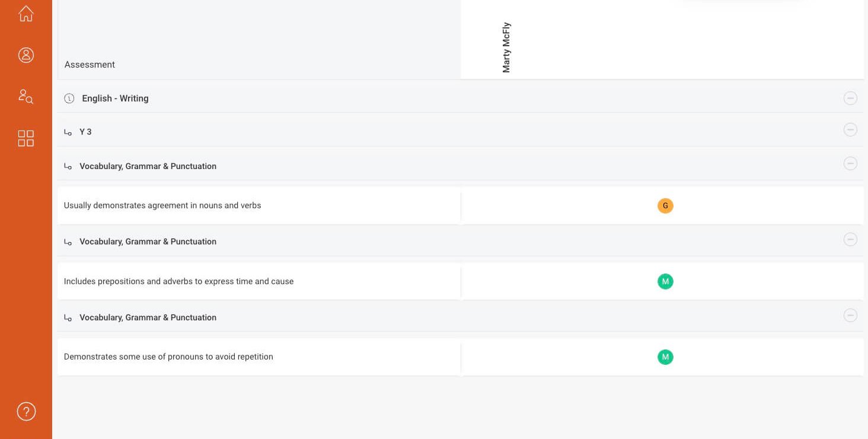
Task: Click the orange G grade badge
Action: pyautogui.click(x=665, y=206)
